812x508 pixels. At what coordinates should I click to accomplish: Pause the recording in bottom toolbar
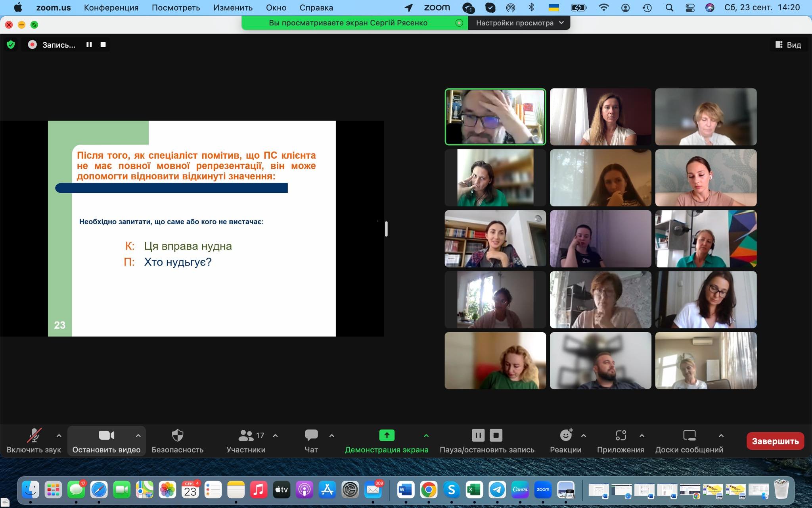click(478, 435)
